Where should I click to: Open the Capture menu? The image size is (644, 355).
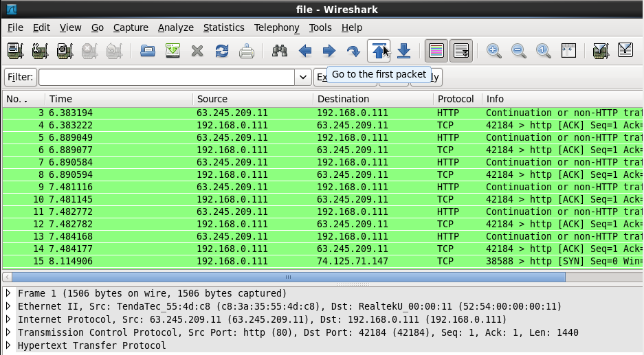tap(131, 27)
